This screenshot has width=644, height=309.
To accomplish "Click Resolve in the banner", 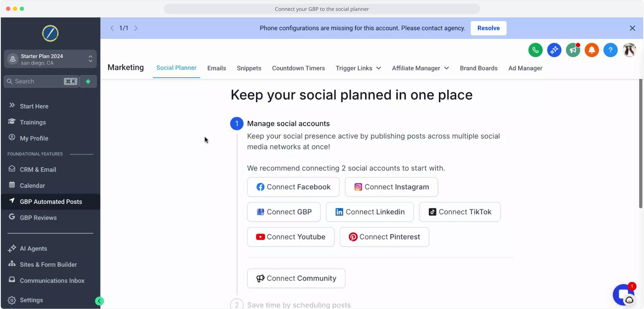I will (488, 28).
